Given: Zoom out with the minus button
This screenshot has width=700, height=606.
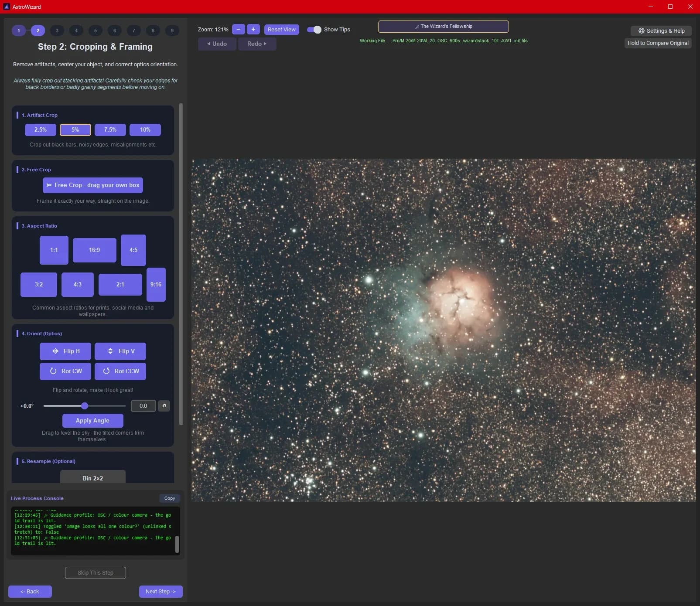Looking at the screenshot, I should (238, 29).
